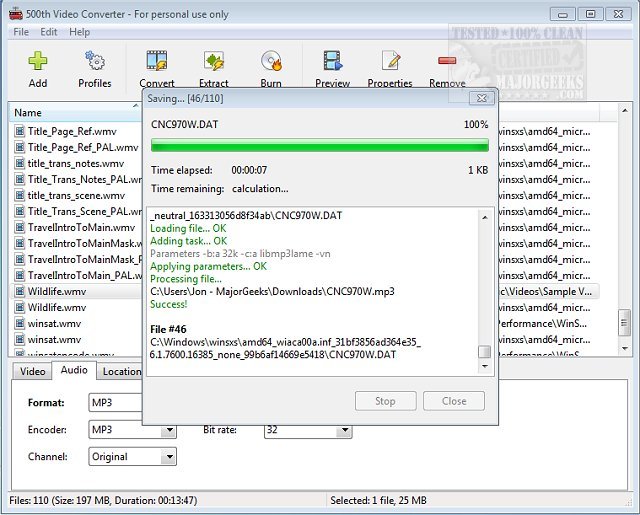The image size is (640, 515).
Task: Close the Saving dialog with X
Action: 482,98
